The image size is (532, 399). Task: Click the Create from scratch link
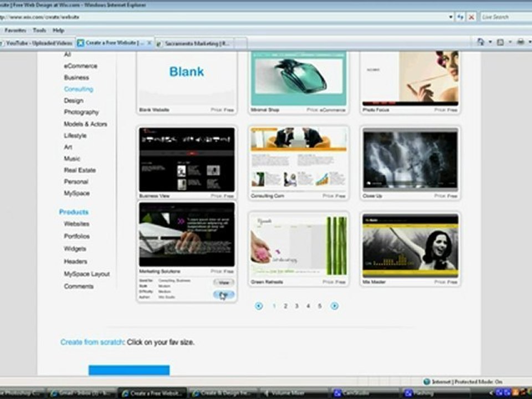93,342
